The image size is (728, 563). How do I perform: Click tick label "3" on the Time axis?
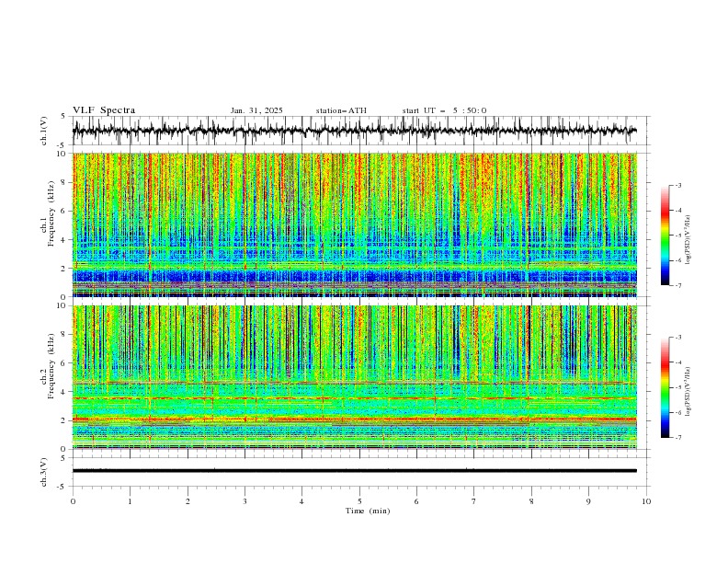pos(245,501)
